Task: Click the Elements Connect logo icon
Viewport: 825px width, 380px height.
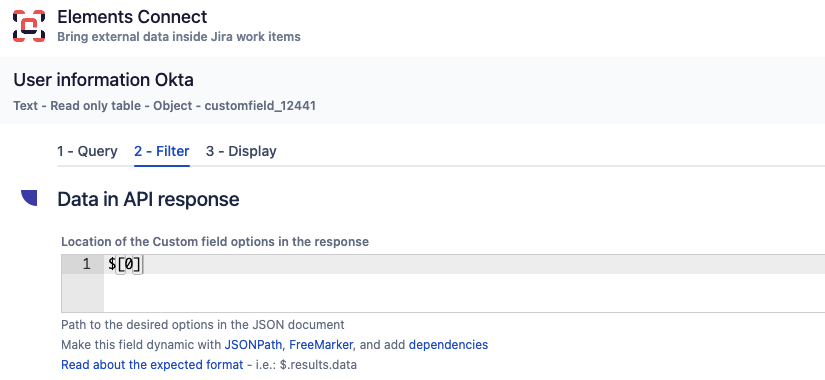Action: (29, 26)
